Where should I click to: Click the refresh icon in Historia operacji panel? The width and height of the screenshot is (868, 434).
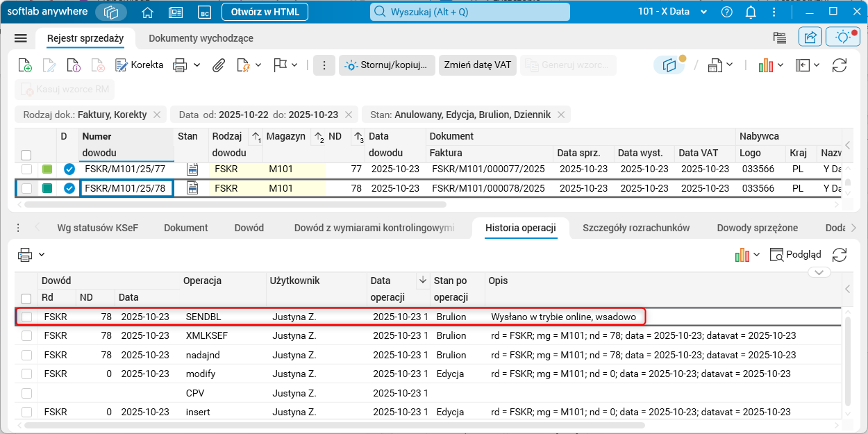tap(840, 255)
